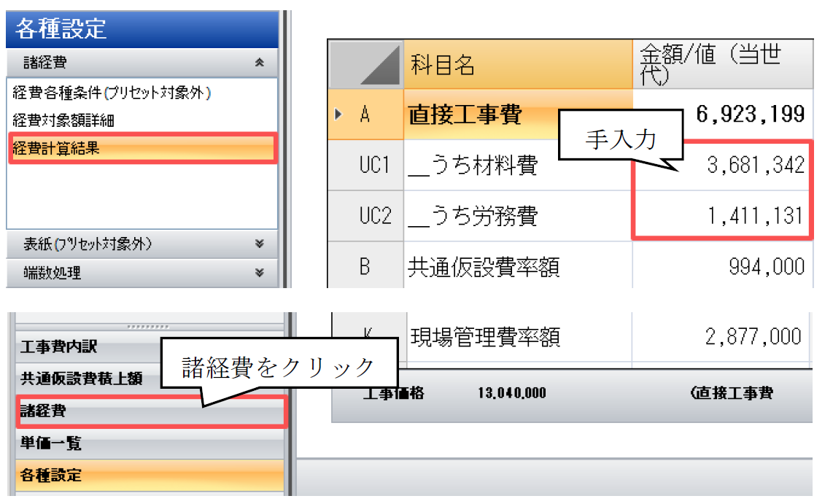The height and width of the screenshot is (504, 833).
Task: Collapse the 諸経費 section using its chevron
Action: (x=259, y=63)
